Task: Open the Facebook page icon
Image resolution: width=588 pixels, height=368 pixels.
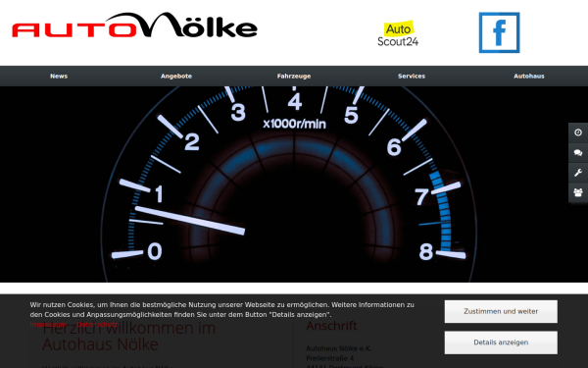Action: (499, 32)
